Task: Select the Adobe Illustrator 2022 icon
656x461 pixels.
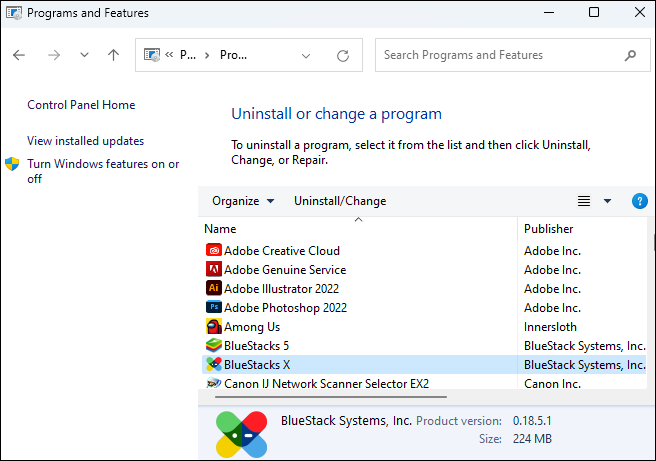Action: [x=214, y=288]
